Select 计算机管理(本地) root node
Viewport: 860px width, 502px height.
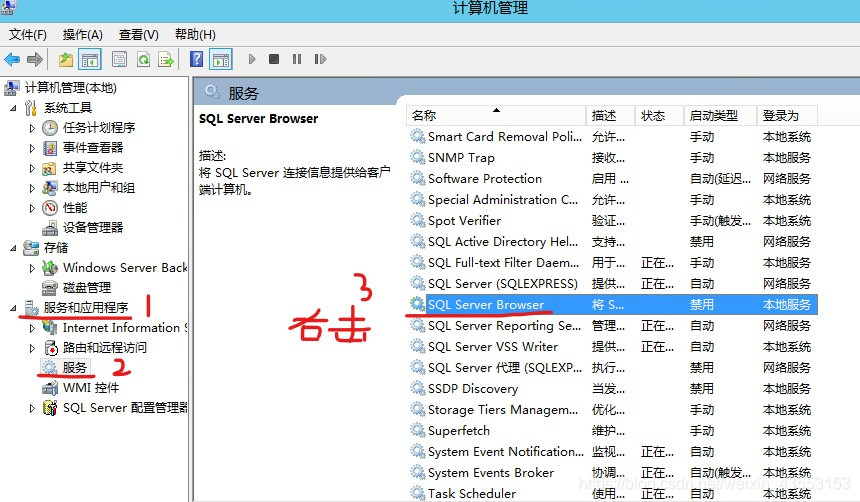point(70,88)
